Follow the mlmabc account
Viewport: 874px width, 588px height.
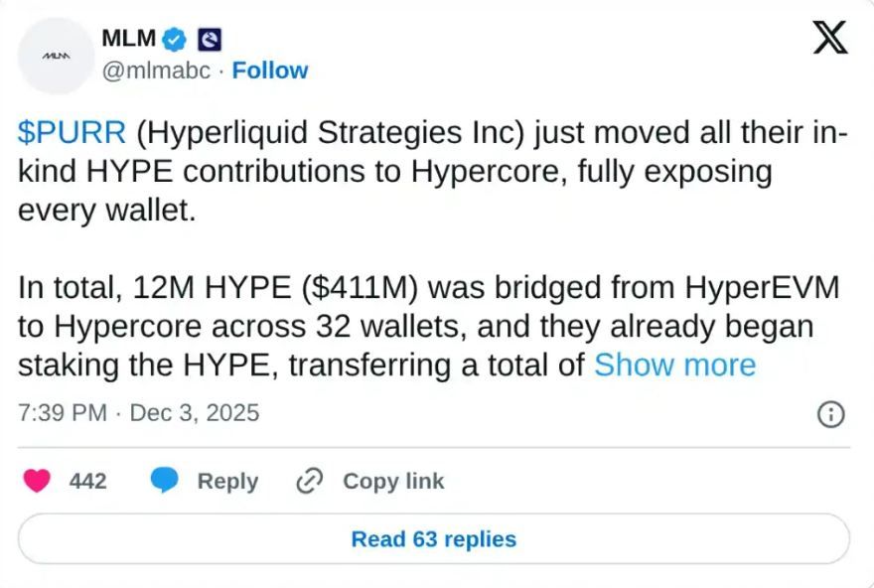point(269,71)
